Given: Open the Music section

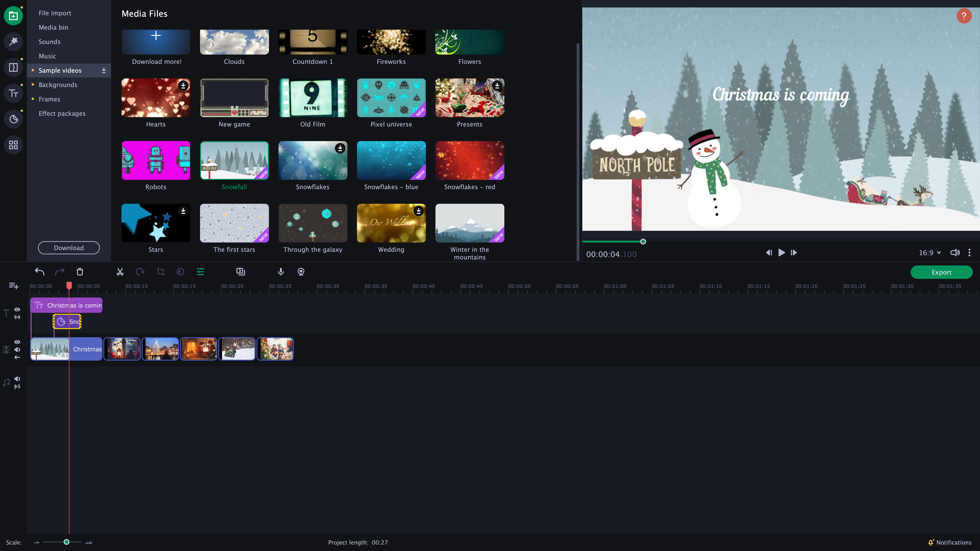Looking at the screenshot, I should [47, 56].
